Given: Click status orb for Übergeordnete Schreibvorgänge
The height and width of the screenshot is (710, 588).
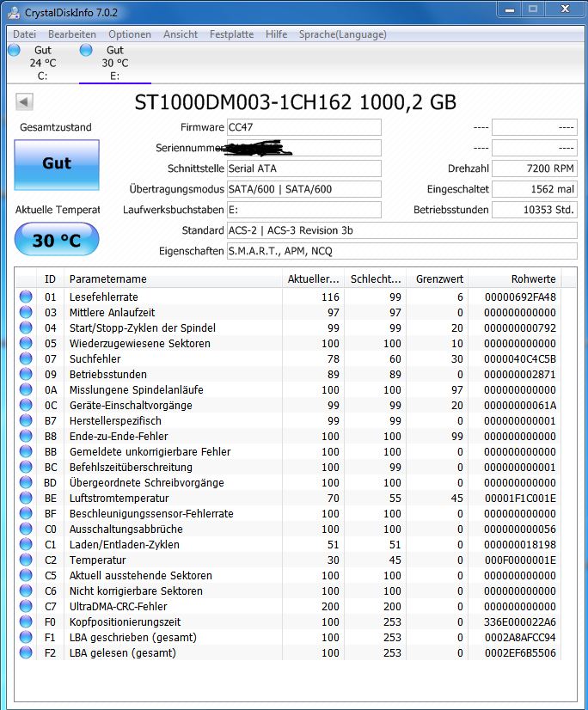Looking at the screenshot, I should 26,482.
